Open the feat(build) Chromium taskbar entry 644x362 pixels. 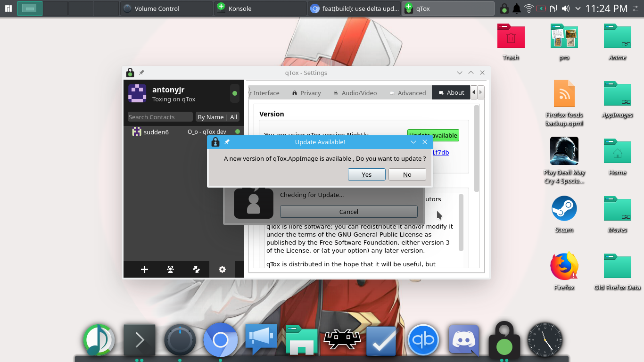354,8
